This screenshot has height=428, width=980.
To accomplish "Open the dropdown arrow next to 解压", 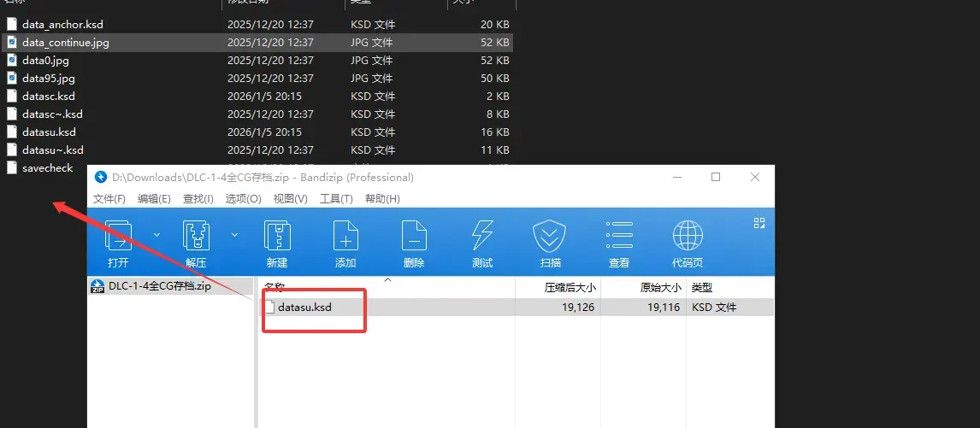I will point(234,234).
